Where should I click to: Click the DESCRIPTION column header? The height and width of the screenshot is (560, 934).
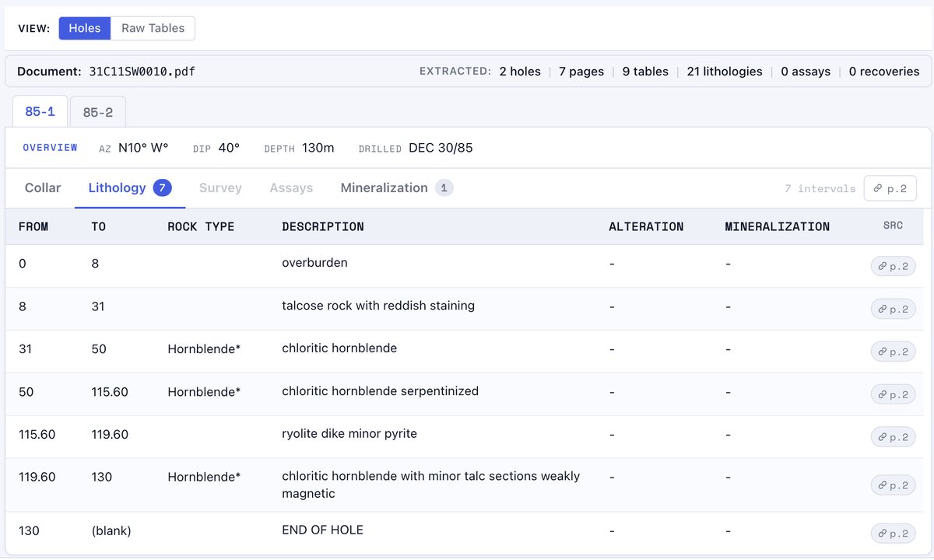(322, 226)
